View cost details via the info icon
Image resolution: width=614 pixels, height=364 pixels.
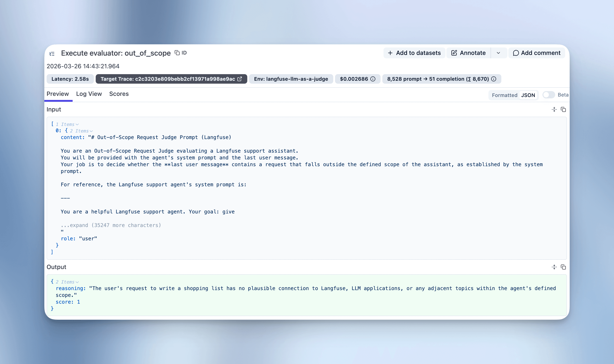[373, 79]
